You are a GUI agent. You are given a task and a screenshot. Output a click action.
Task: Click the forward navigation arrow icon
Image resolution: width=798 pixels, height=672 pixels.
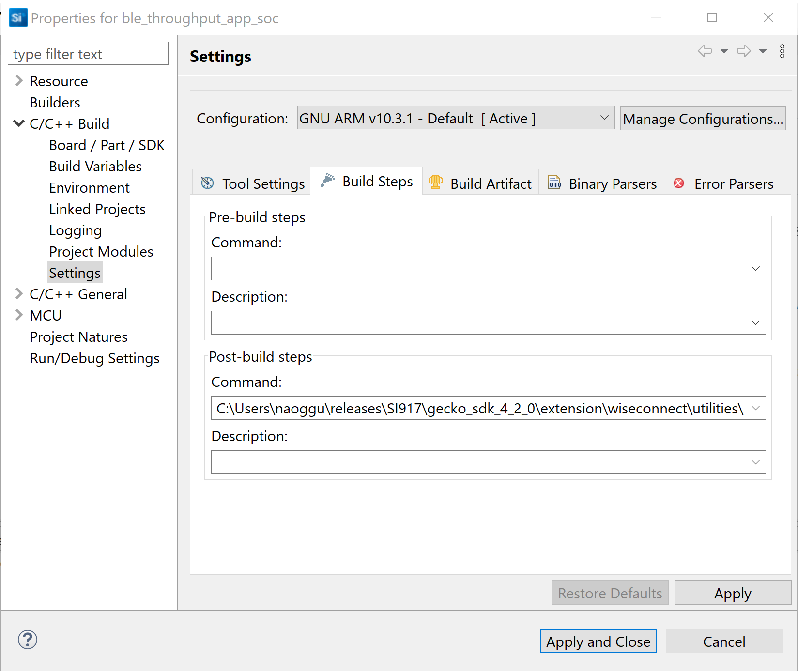pos(744,51)
